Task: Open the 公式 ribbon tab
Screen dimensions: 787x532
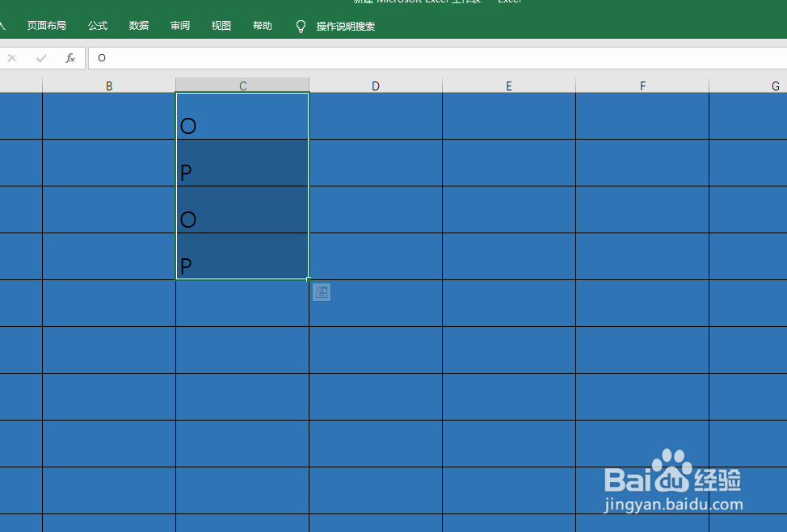Action: [98, 26]
